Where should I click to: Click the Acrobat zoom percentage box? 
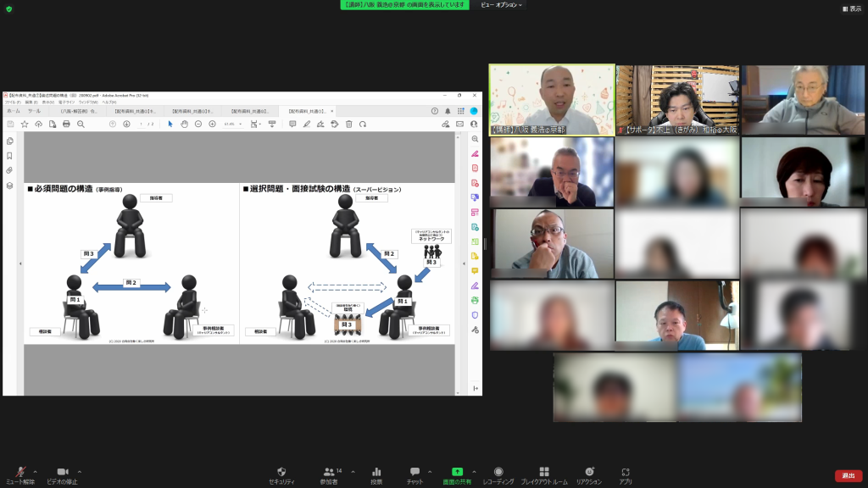pyautogui.click(x=231, y=124)
